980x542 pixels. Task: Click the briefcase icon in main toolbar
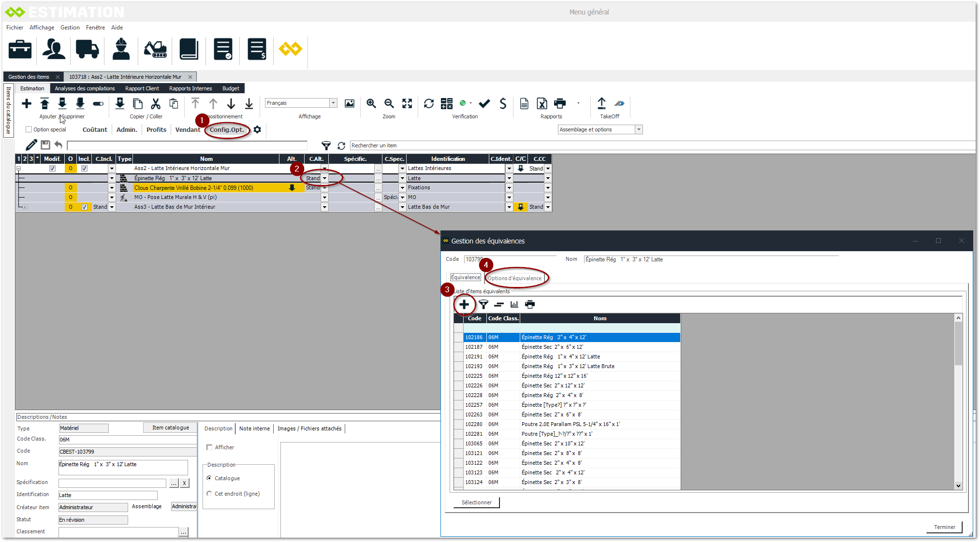click(20, 49)
